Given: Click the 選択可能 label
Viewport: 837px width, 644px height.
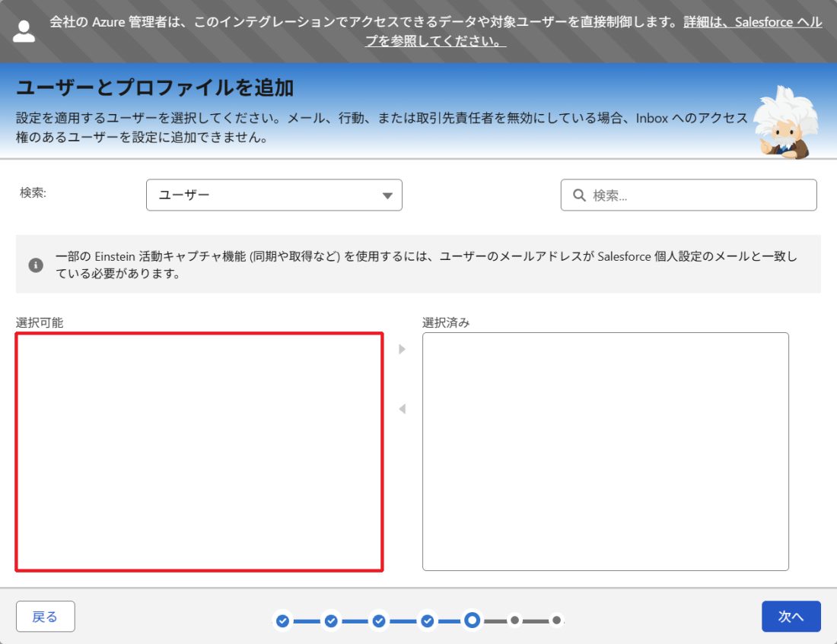Looking at the screenshot, I should [40, 322].
